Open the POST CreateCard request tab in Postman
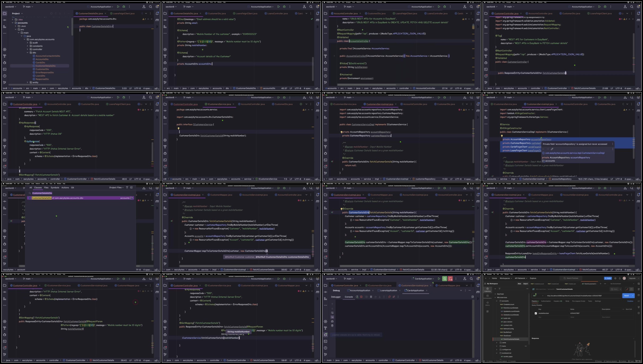The width and height of the screenshot is (643, 364). click(x=553, y=284)
